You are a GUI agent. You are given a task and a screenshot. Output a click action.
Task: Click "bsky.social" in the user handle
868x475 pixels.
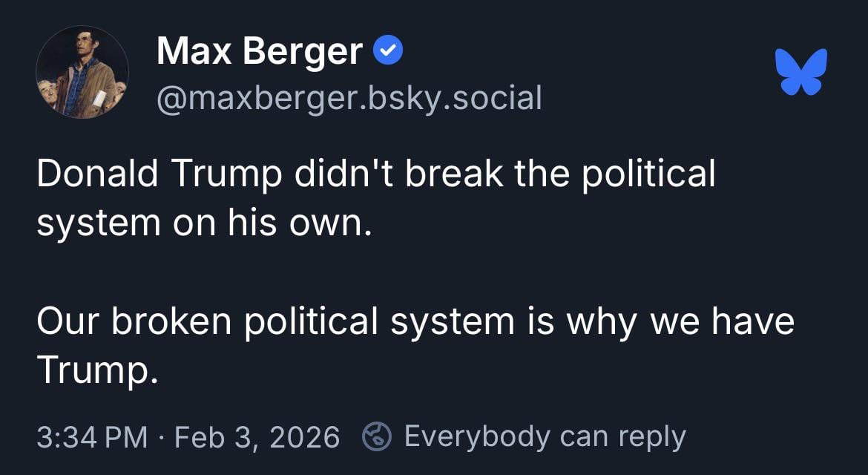(460, 97)
